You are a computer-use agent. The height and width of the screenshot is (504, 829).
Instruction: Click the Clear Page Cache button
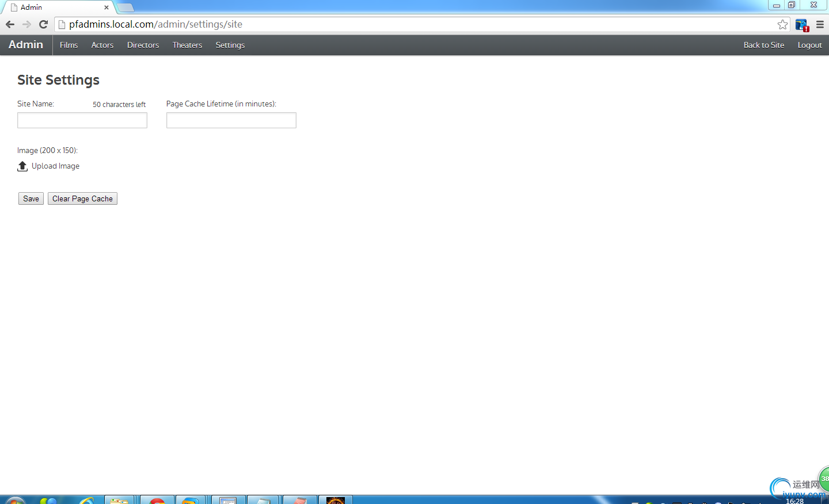pos(82,198)
